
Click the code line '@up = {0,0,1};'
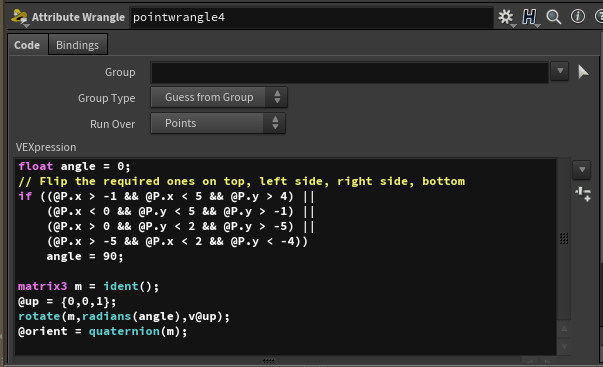click(x=67, y=301)
